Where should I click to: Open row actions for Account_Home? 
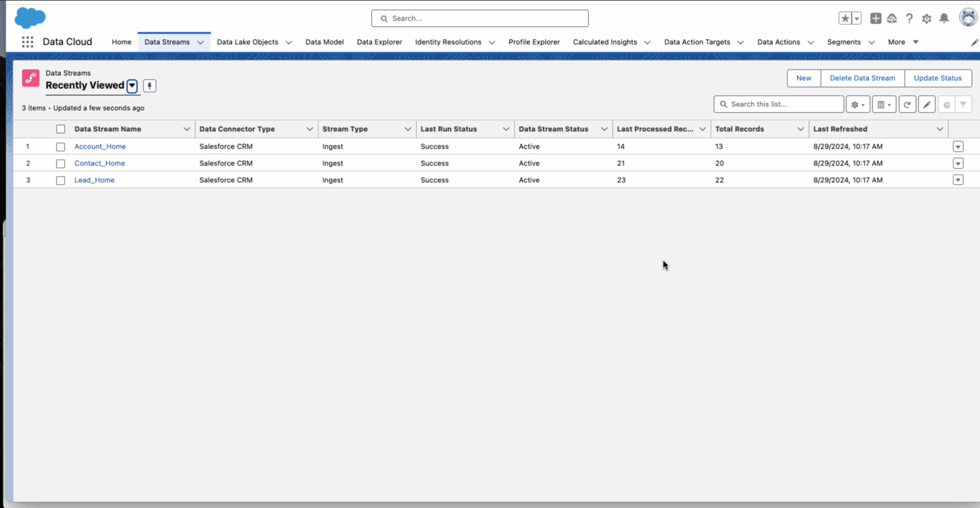pos(958,147)
